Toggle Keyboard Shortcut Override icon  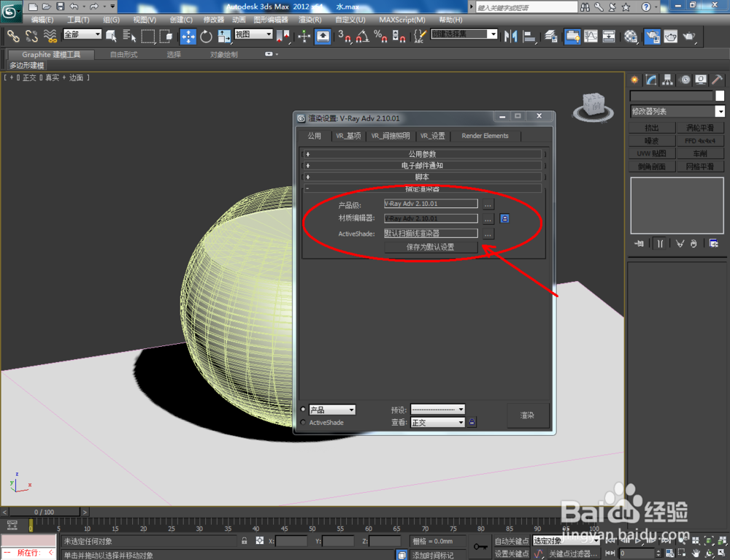(323, 36)
